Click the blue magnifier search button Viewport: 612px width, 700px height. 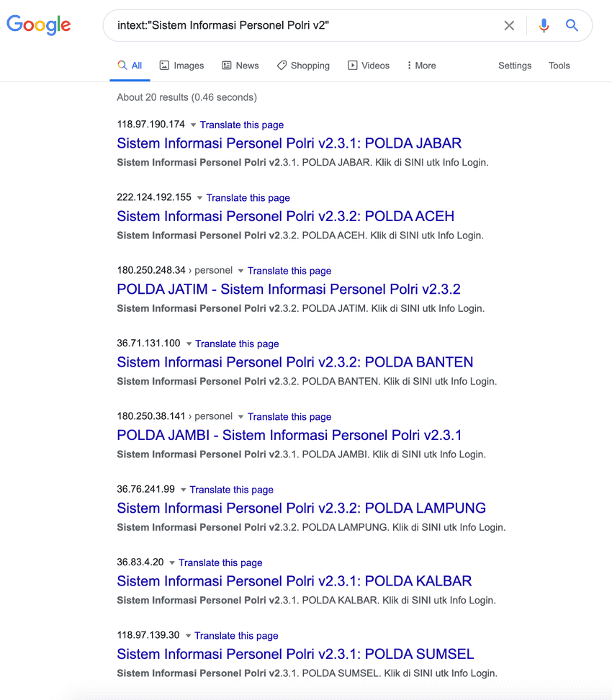[x=572, y=26]
